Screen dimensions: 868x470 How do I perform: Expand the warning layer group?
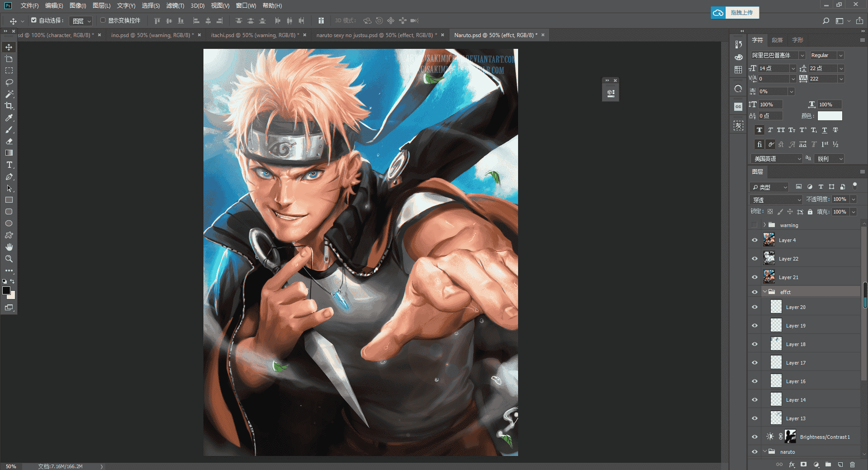point(765,225)
